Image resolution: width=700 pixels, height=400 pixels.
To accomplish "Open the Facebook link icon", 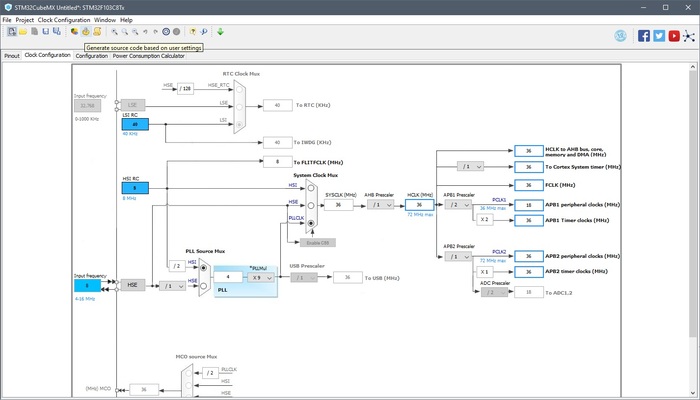I will (644, 36).
